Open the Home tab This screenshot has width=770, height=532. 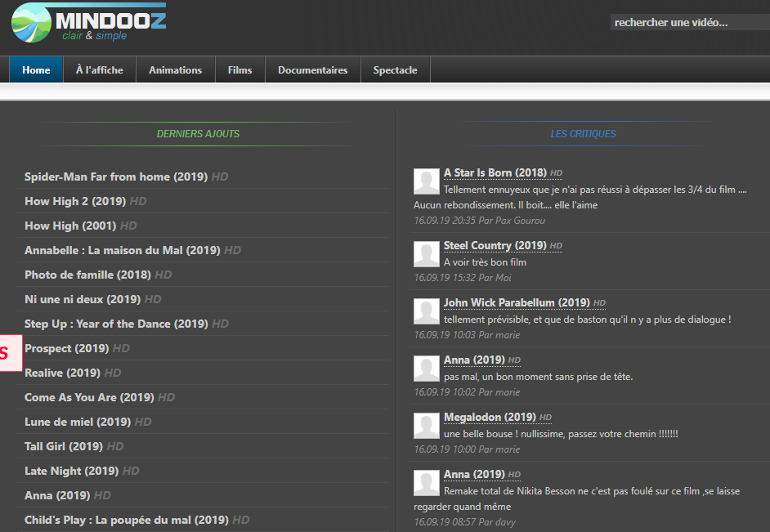(x=36, y=69)
